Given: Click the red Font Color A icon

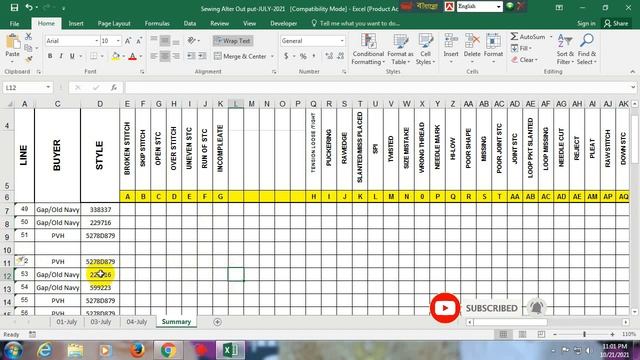Looking at the screenshot, I should click(132, 56).
